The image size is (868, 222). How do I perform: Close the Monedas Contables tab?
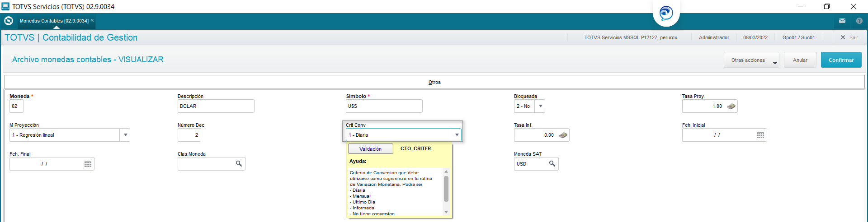[x=92, y=20]
